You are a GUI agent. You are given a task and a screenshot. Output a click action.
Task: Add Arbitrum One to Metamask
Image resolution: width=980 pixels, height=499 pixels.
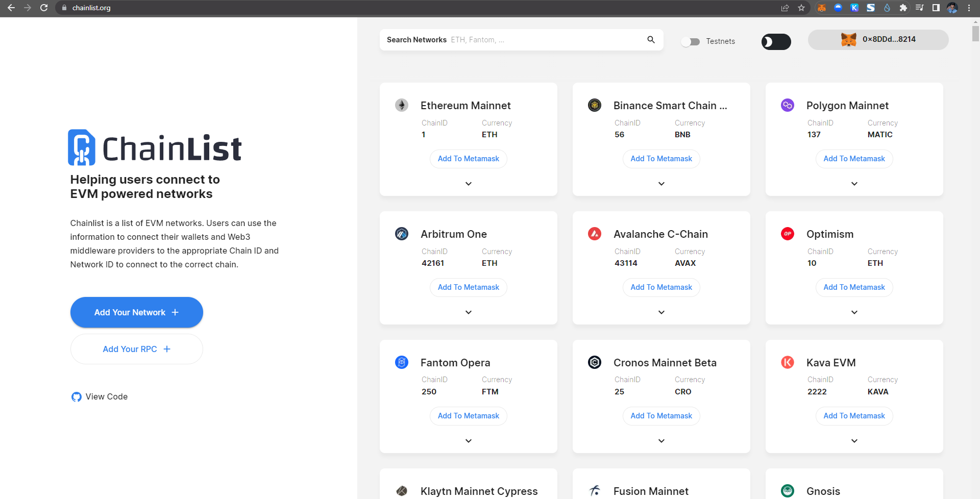point(469,287)
